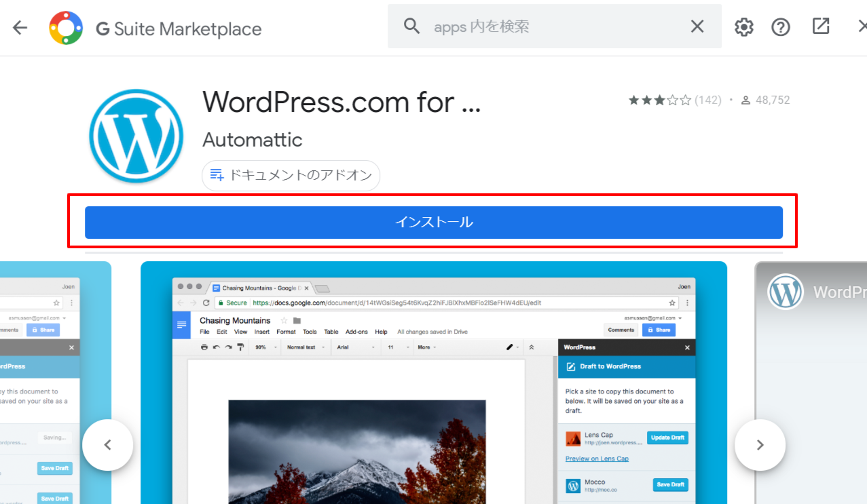The height and width of the screenshot is (504, 867).
Task: Open the help question mark icon
Action: coord(781,27)
